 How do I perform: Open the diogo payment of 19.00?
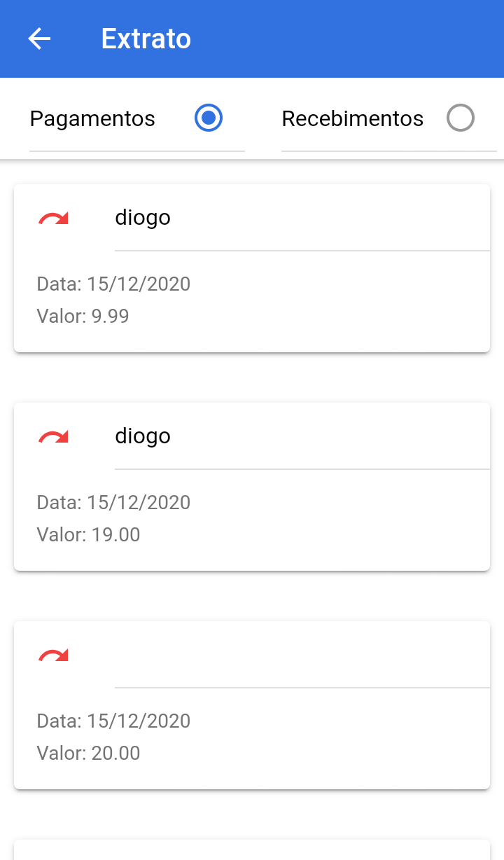143,436
